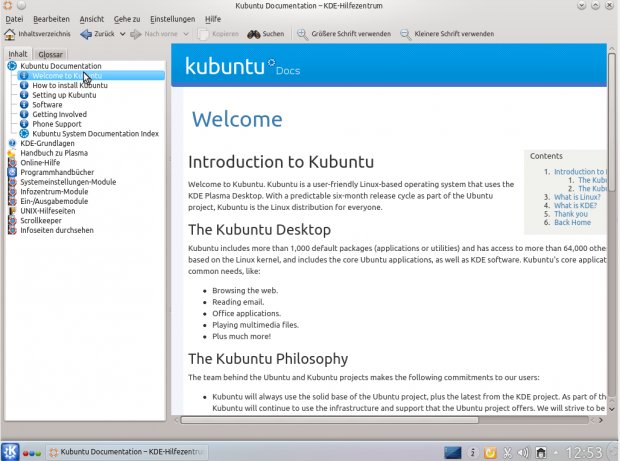Image resolution: width=620 pixels, height=461 pixels.
Task: Open the Zurück history dropdown arrow
Action: pos(122,34)
